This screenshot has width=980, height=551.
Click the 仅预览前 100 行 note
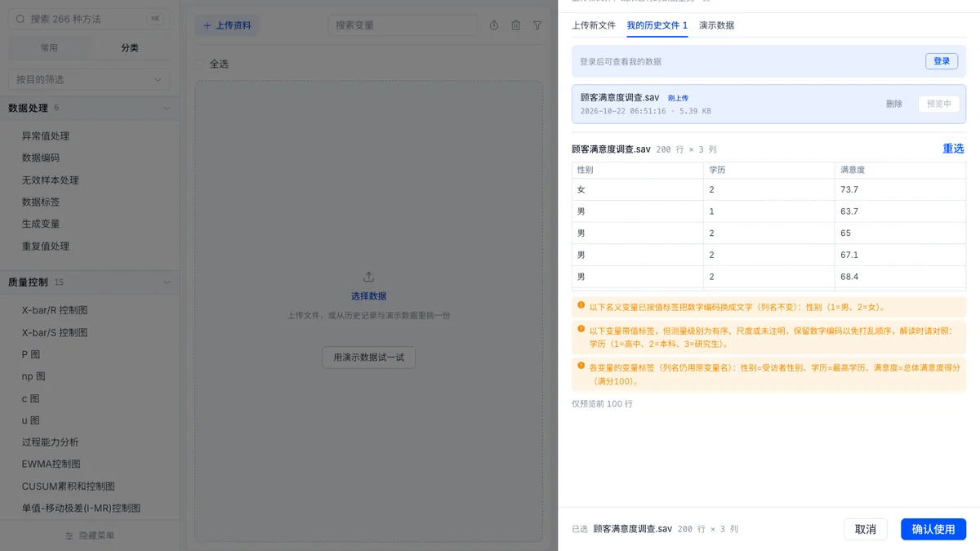pyautogui.click(x=602, y=404)
